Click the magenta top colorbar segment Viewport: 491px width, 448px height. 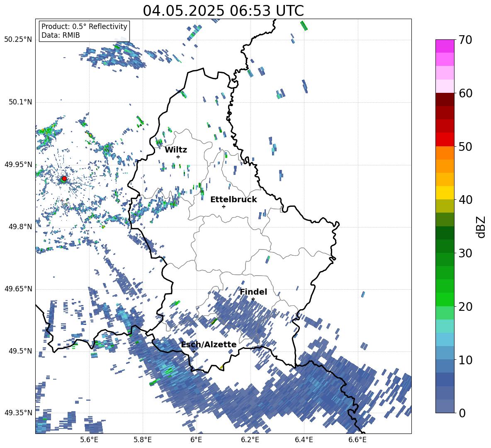pos(445,46)
